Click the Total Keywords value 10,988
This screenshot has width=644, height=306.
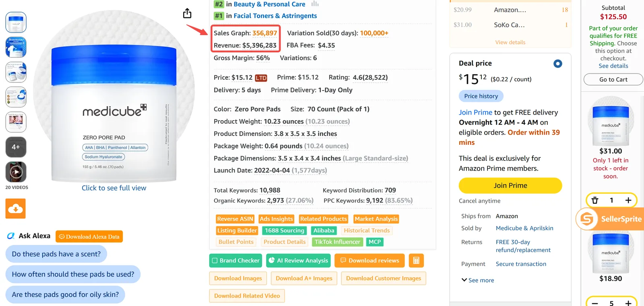[270, 190]
